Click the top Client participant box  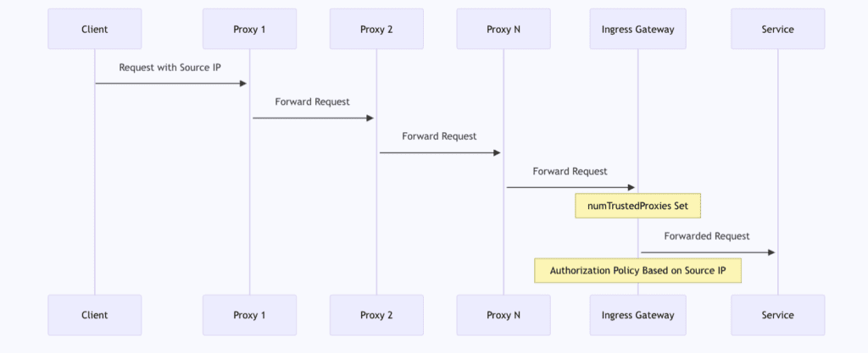[x=94, y=29]
